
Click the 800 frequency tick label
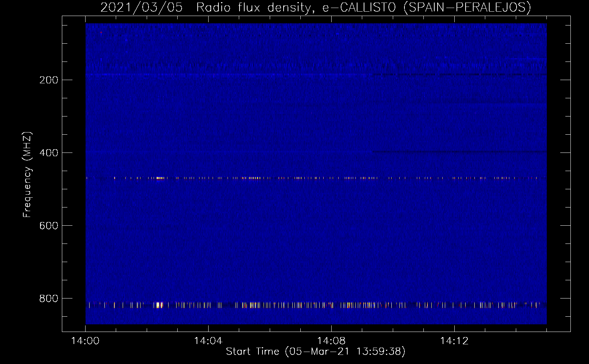(49, 298)
